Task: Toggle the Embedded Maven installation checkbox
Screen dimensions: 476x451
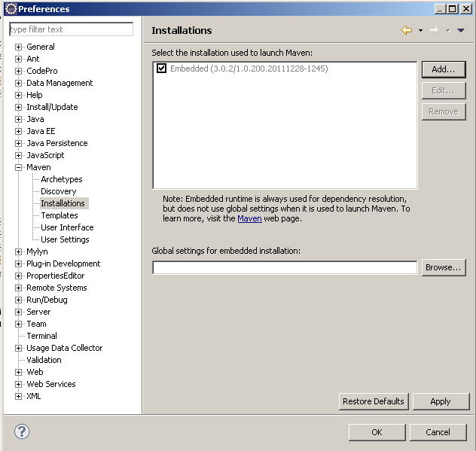Action: point(161,69)
